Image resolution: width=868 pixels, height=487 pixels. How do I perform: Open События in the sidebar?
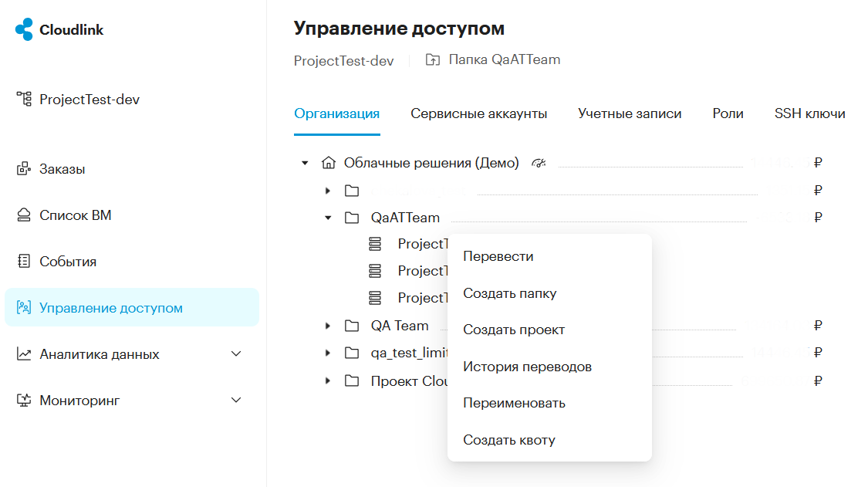coord(132,261)
